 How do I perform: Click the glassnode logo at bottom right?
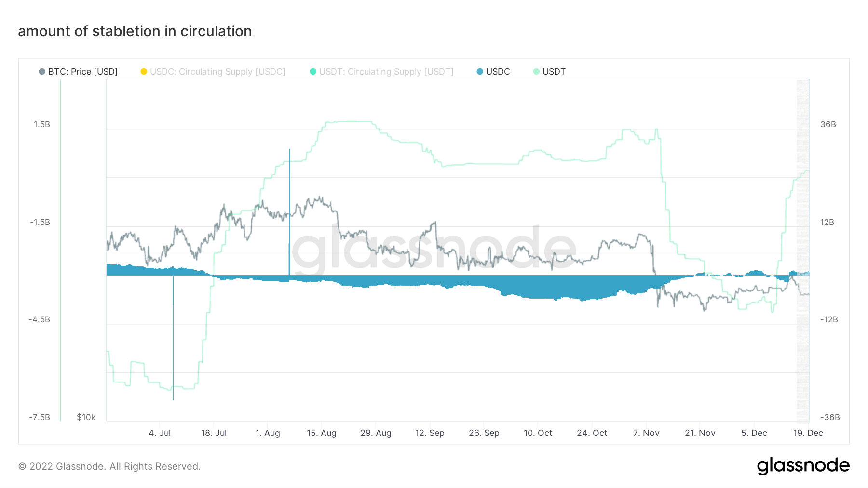(803, 465)
